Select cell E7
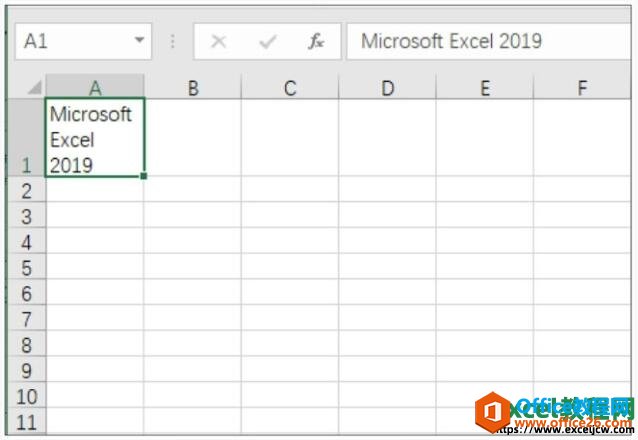The image size is (638, 440). point(485,317)
